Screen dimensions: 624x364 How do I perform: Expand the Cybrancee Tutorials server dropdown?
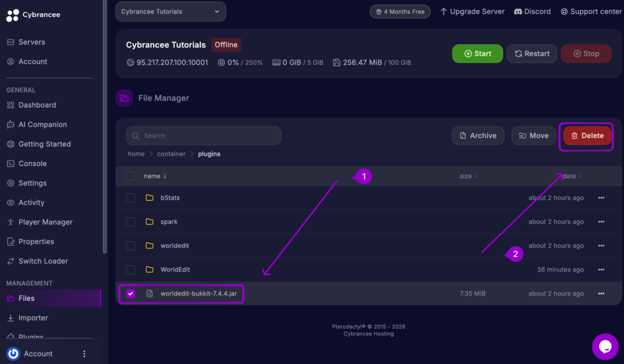pyautogui.click(x=171, y=12)
